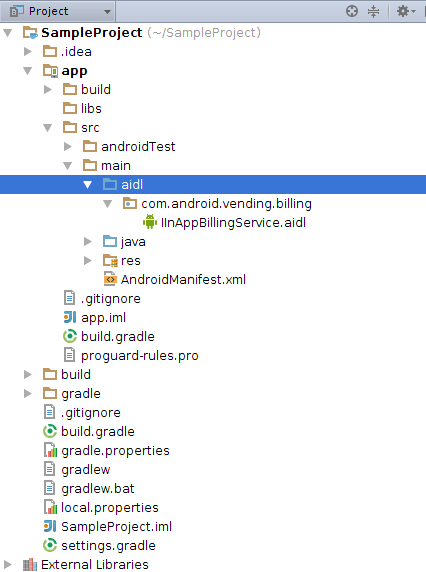Click the app module folder icon
The image size is (426, 572).
50,71
